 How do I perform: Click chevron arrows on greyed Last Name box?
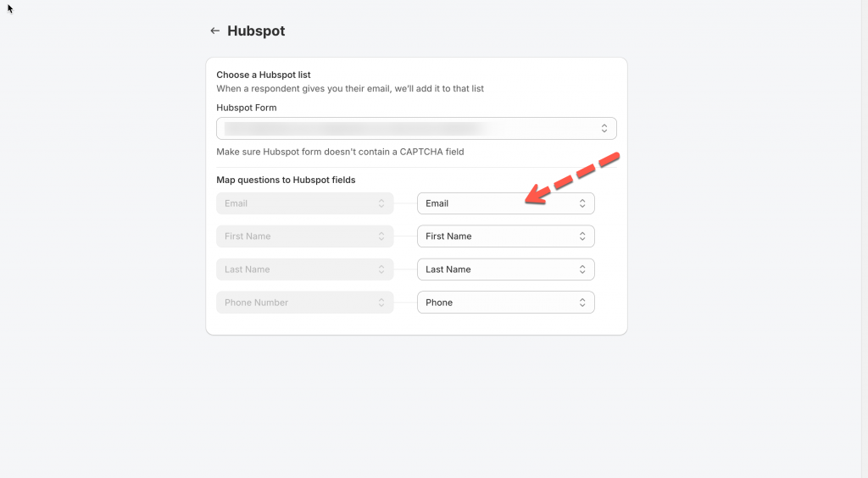click(x=381, y=270)
